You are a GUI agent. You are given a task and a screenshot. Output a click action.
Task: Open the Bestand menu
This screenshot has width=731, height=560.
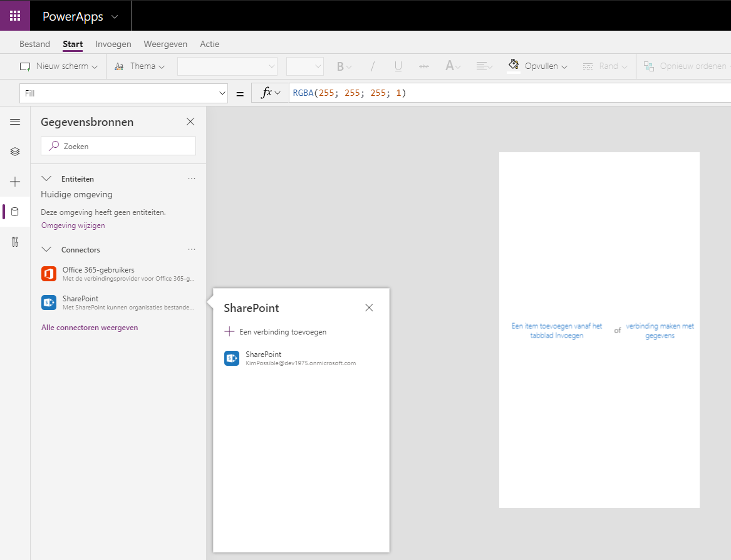[x=34, y=44]
